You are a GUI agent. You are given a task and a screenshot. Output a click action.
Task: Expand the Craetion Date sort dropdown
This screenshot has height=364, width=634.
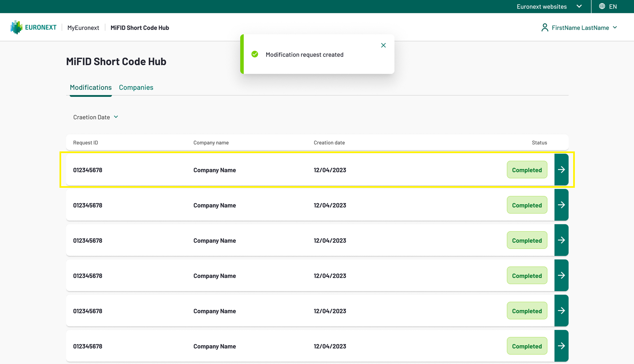96,117
